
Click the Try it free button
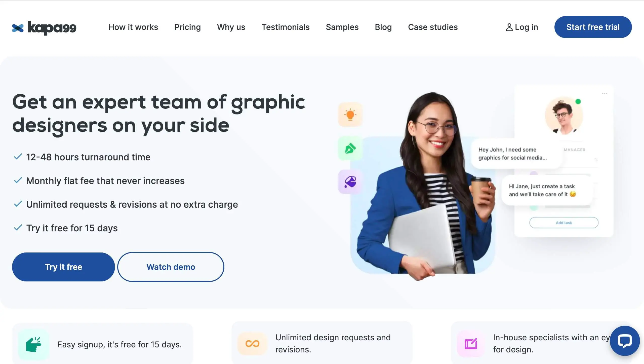63,267
